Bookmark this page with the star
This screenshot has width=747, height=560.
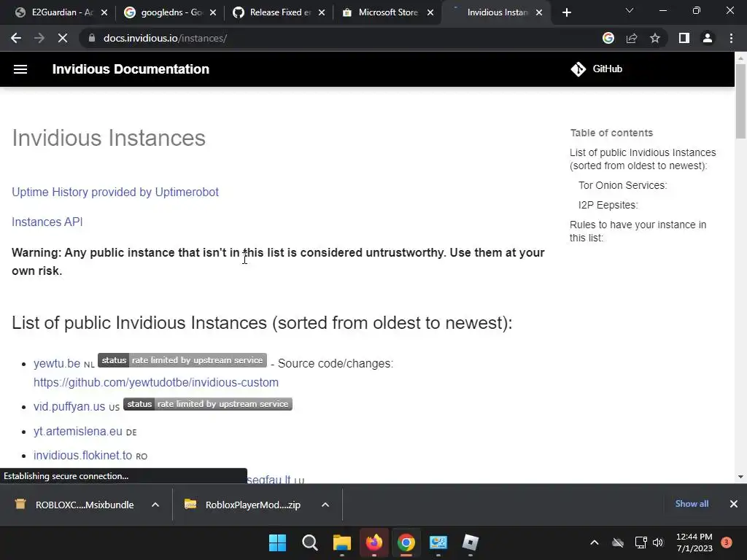[655, 38]
